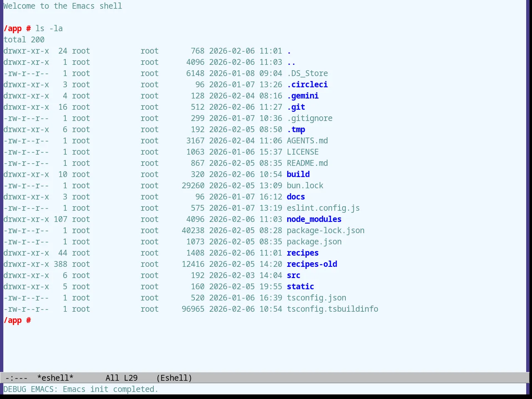The image size is (532, 399).
Task: Select the AGENTS.md file name
Action: pos(307,140)
